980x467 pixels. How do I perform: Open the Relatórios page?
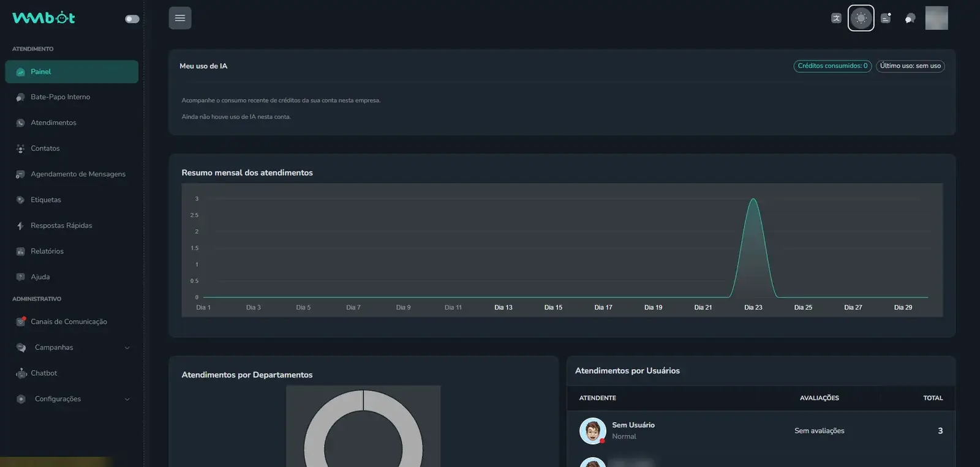point(47,251)
